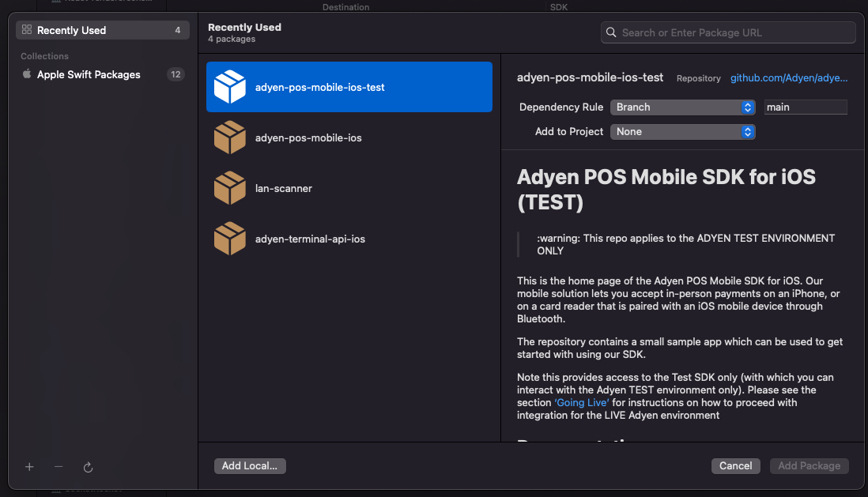The width and height of the screenshot is (868, 497).
Task: Edit the branch name field showing main
Action: [x=806, y=107]
